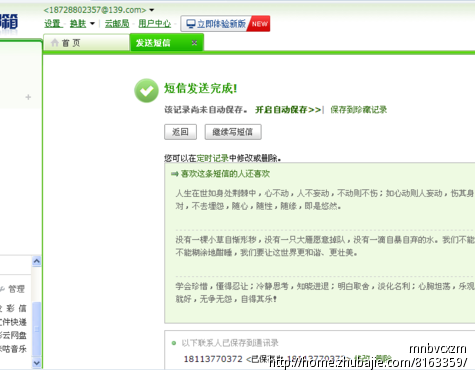Click the 短信发送完成! heading

[201, 89]
